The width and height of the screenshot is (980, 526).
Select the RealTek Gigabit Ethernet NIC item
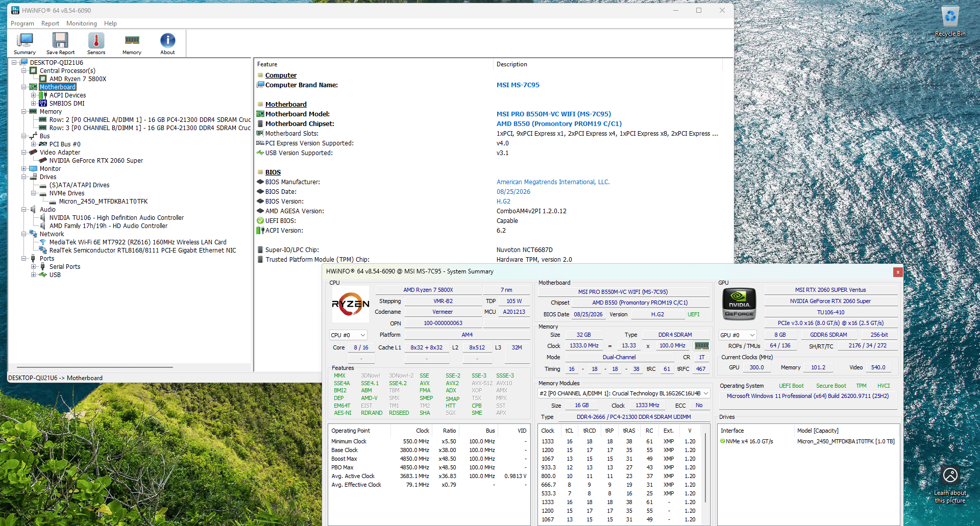142,251
